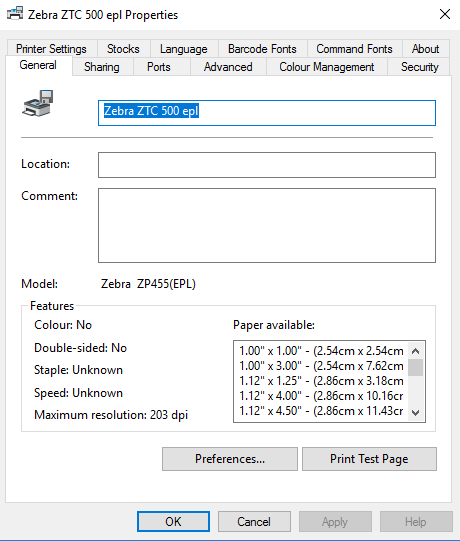Click the printer name text field
This screenshot has width=460, height=541.
[267, 113]
